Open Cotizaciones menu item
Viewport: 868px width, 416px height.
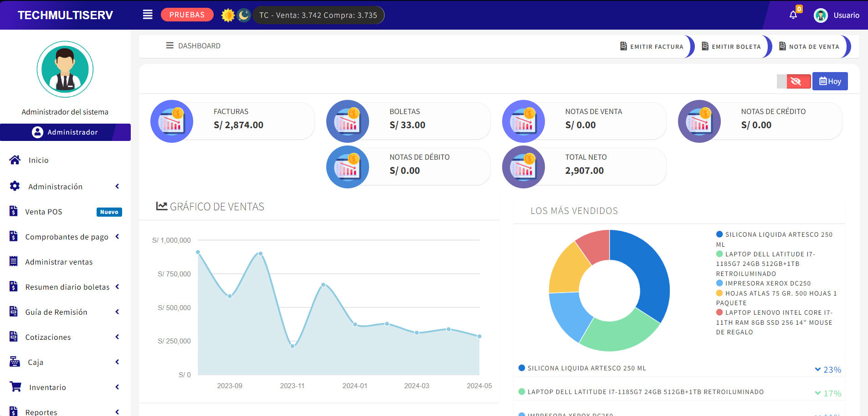[x=48, y=337]
